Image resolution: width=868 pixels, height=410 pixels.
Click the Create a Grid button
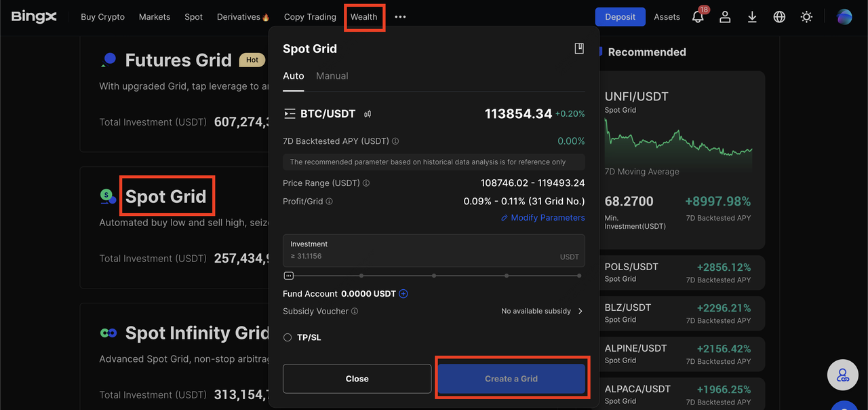pos(511,379)
